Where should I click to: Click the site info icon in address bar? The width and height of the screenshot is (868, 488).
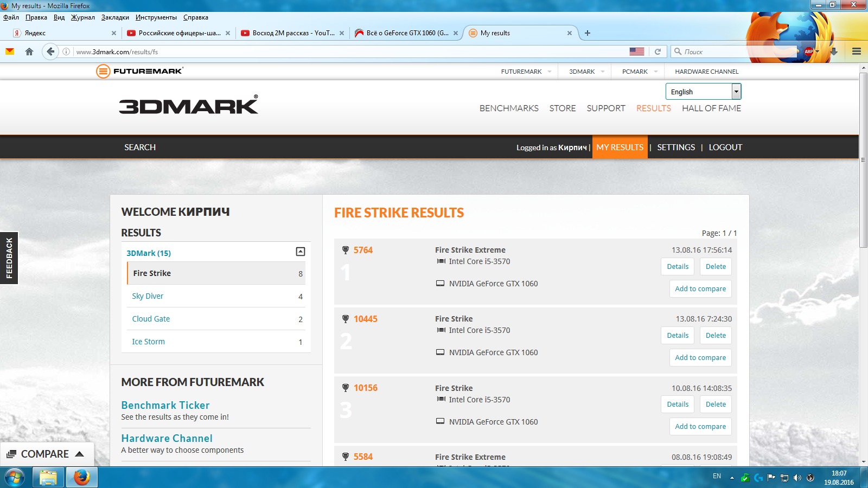66,52
